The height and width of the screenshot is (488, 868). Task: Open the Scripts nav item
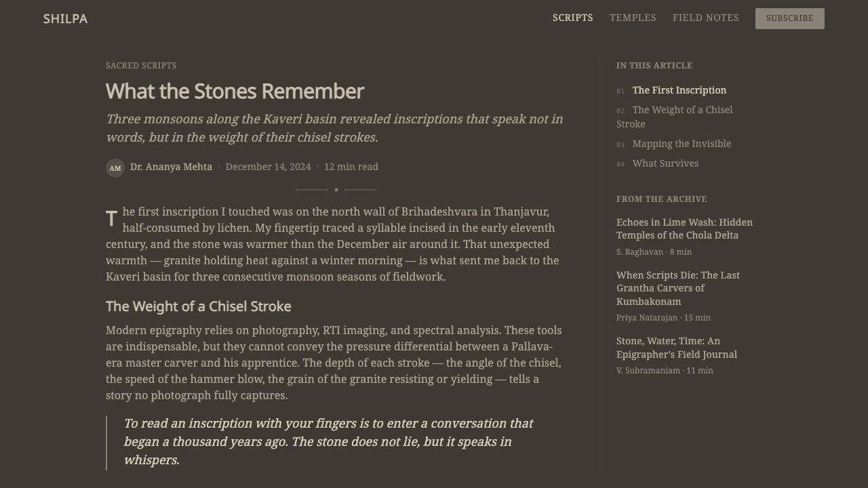tap(572, 18)
